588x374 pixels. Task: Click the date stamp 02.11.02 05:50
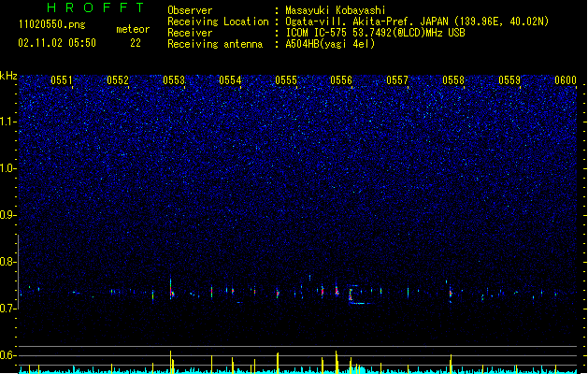pos(57,43)
